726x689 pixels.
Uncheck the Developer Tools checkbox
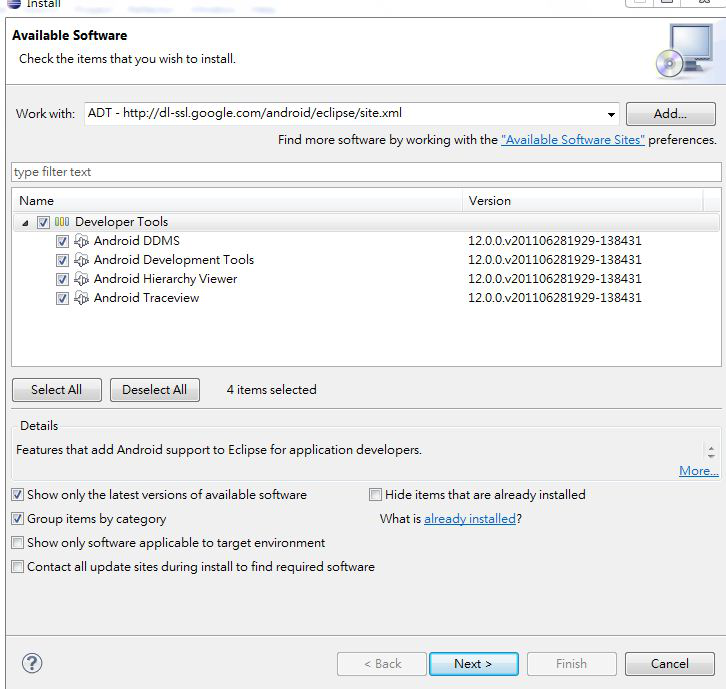pyautogui.click(x=43, y=222)
